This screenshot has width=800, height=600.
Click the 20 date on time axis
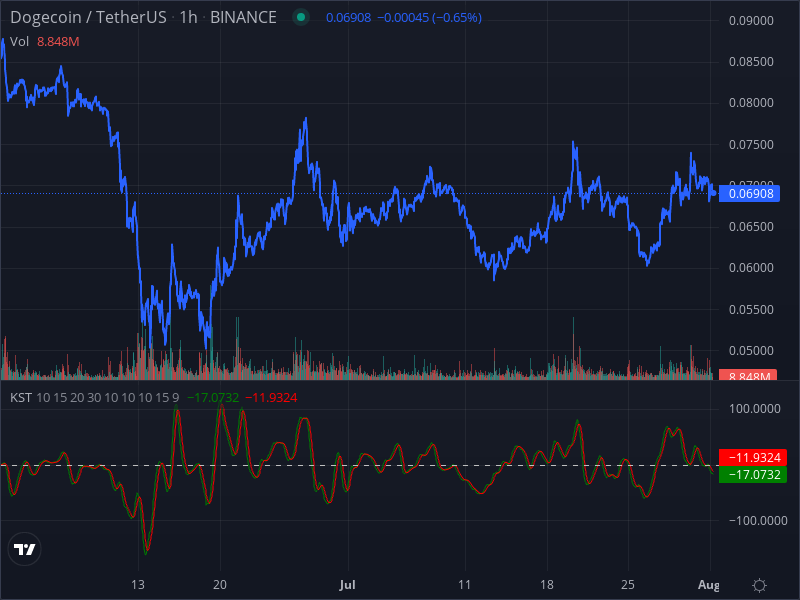pos(220,585)
